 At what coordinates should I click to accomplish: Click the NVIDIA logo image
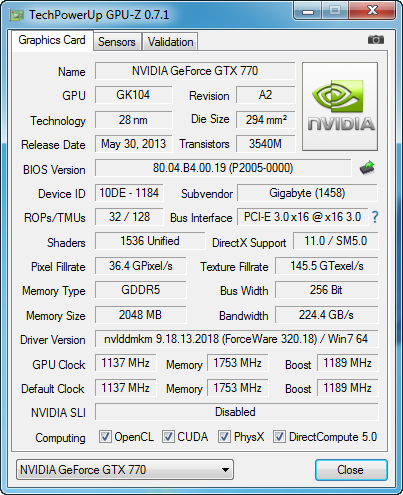coord(340,106)
